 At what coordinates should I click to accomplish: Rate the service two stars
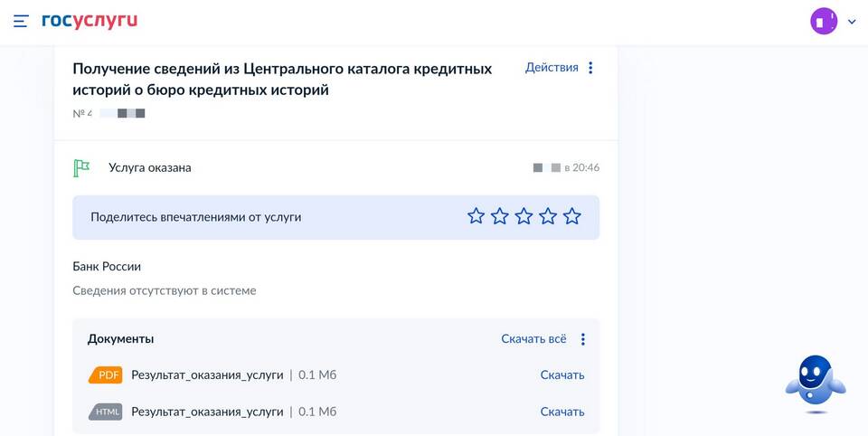tap(500, 216)
